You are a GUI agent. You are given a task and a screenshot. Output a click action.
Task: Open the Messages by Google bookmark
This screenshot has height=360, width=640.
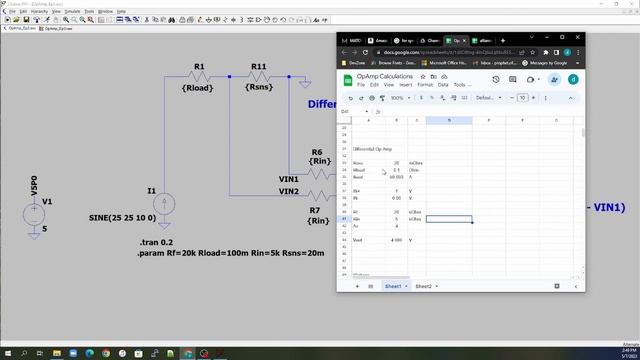coord(544,63)
